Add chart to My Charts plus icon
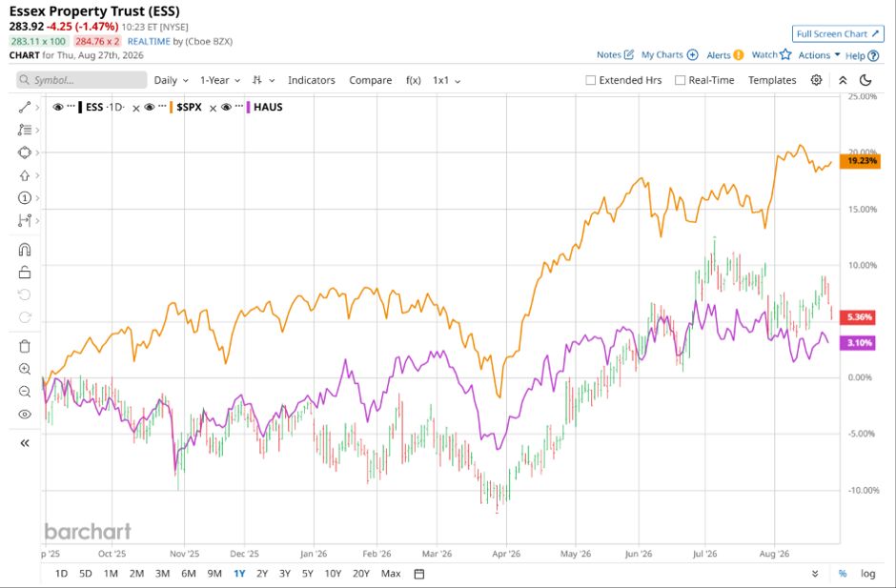 (693, 55)
